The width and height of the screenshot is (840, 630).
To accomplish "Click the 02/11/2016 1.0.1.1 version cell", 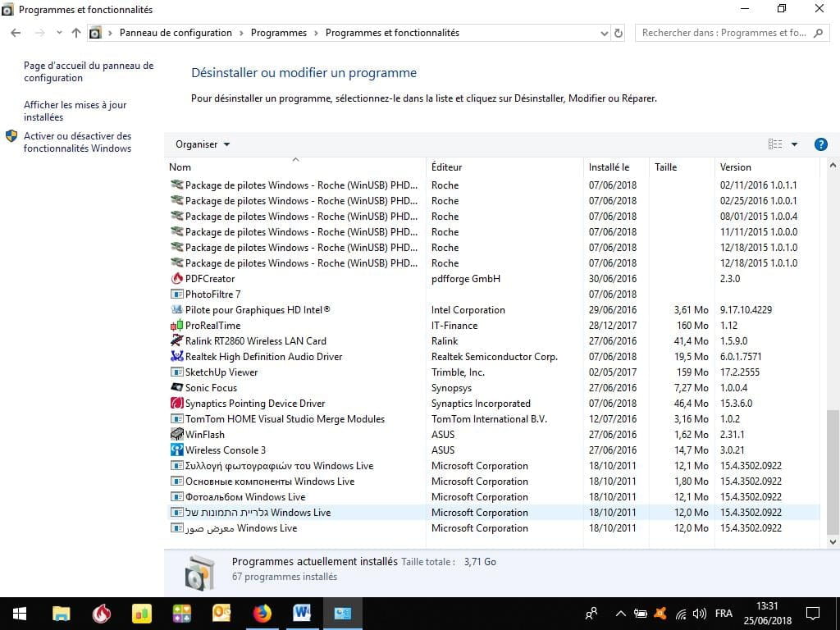I will (x=759, y=185).
